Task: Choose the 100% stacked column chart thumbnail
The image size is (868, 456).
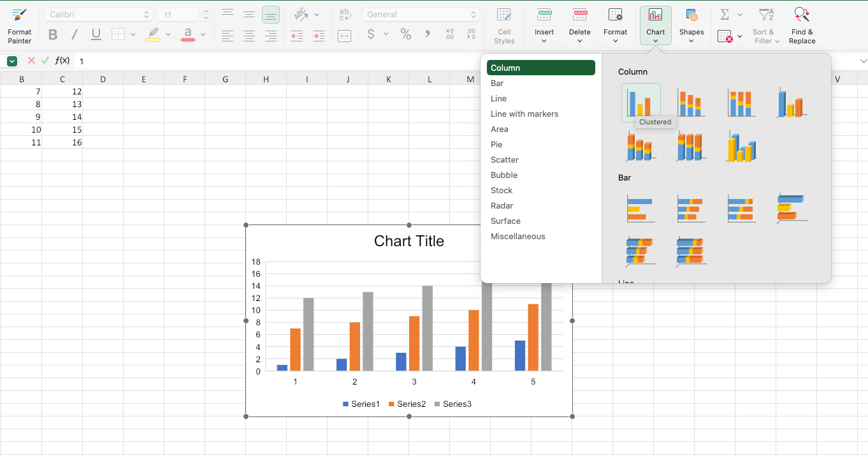Action: pyautogui.click(x=742, y=103)
